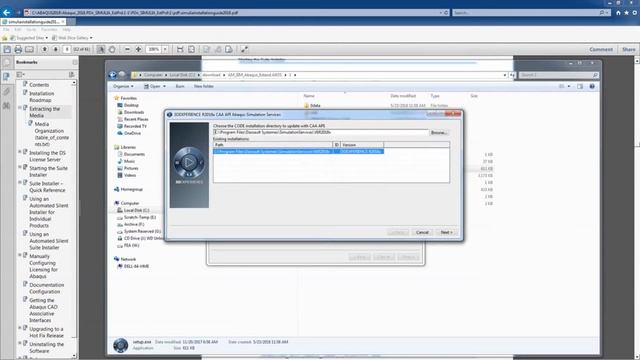Open Starting the Suite Installer bookmark
Screen dimensions: 640x360
tap(49, 171)
